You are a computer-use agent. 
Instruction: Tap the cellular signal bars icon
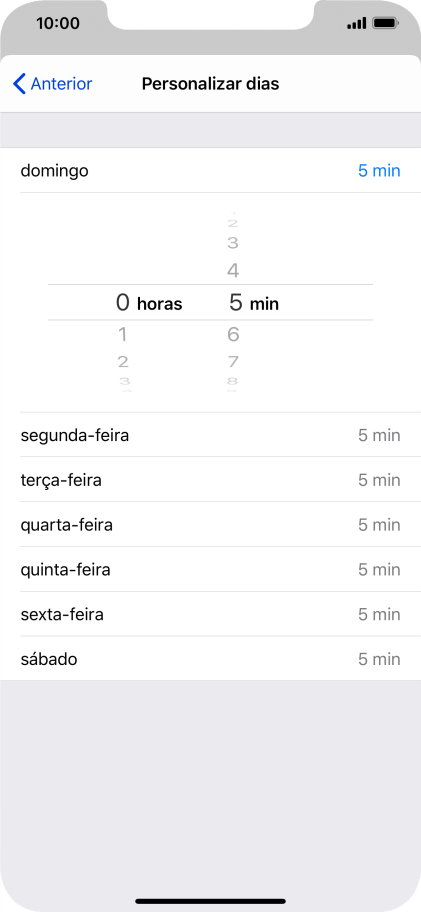coord(356,24)
